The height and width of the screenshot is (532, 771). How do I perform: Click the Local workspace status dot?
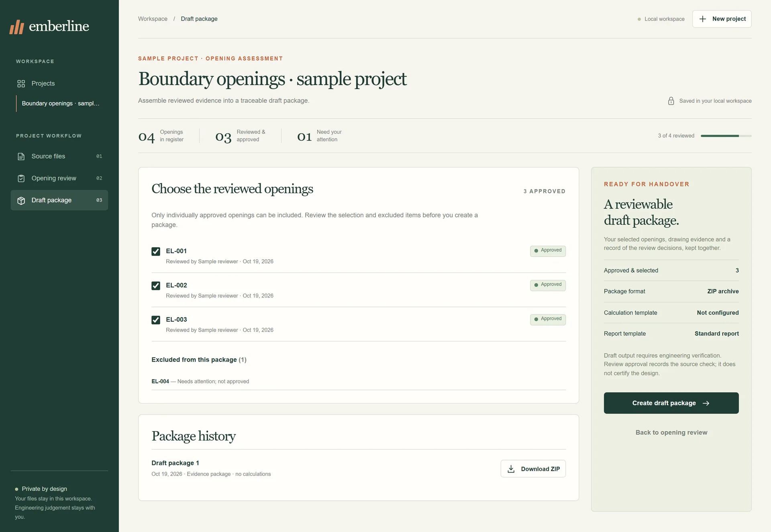[639, 19]
